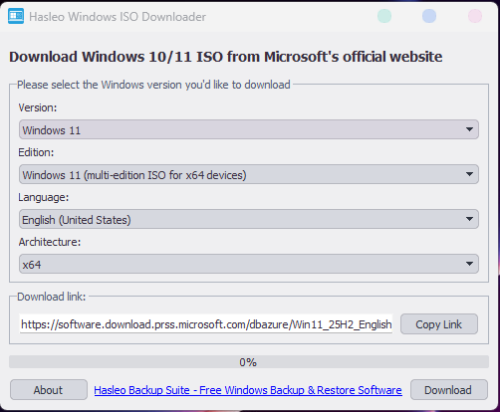Click the 0% progress bar
Image resolution: width=500 pixels, height=412 pixels.
pos(249,362)
